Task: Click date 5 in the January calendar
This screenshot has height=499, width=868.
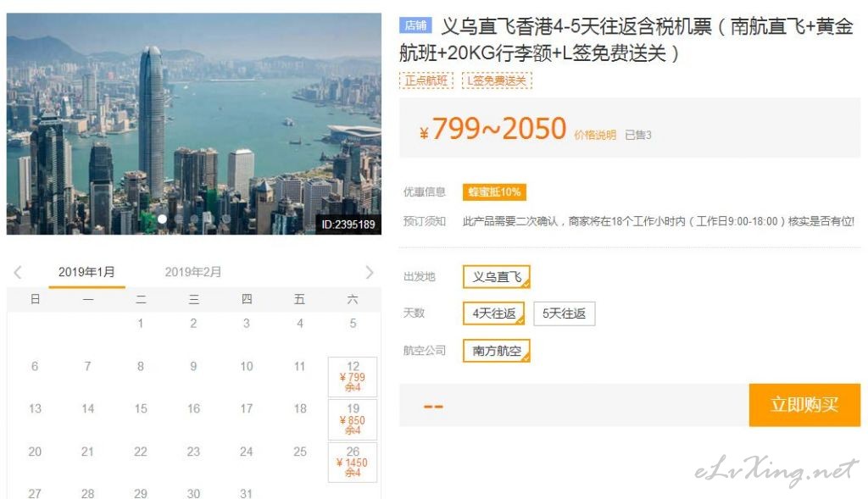Action: point(353,323)
